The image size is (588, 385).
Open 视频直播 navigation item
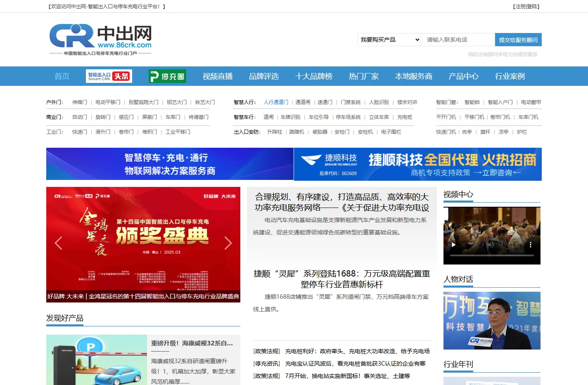pos(218,76)
